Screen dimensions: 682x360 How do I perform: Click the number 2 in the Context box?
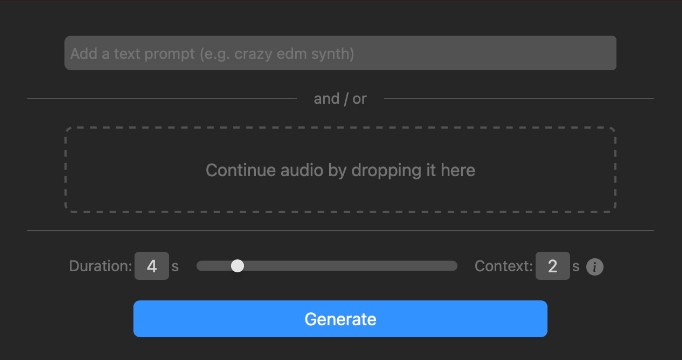(x=552, y=266)
